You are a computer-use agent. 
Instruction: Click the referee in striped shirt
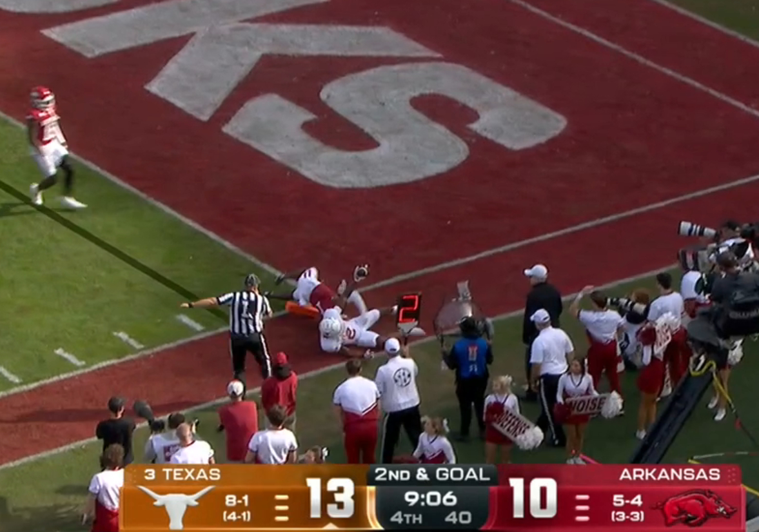(244, 326)
